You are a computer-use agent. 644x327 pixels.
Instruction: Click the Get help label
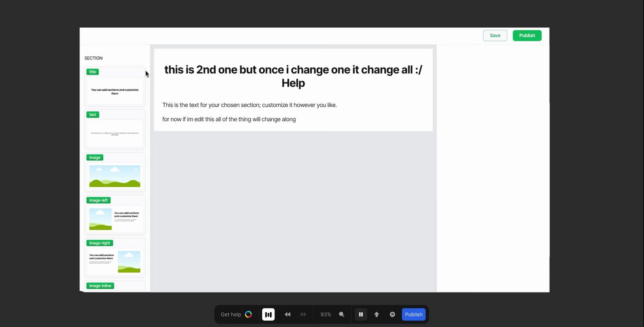[x=231, y=314]
